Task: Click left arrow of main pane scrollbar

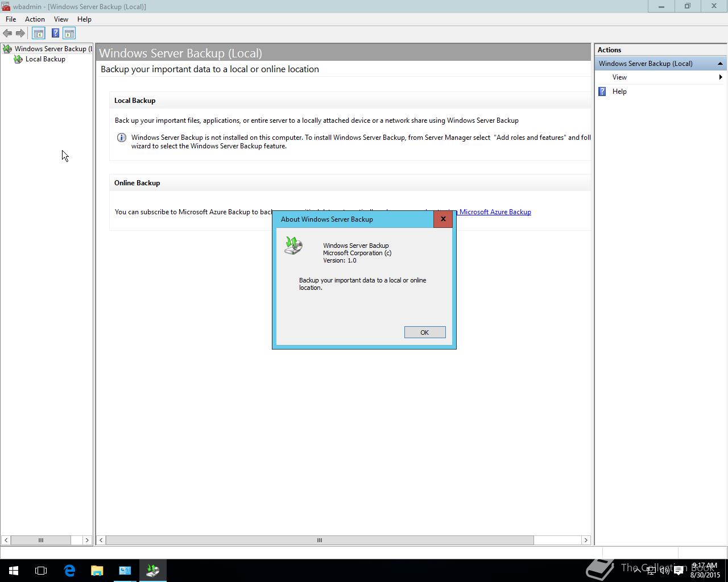Action: pyautogui.click(x=101, y=541)
